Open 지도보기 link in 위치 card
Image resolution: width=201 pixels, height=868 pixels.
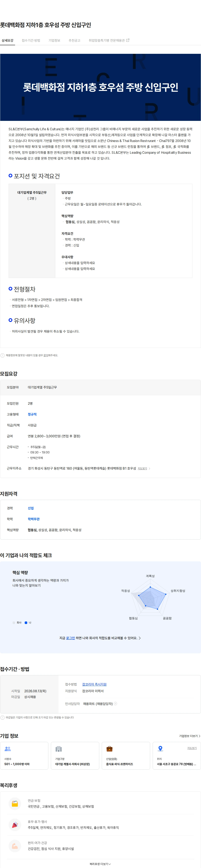click(x=192, y=748)
